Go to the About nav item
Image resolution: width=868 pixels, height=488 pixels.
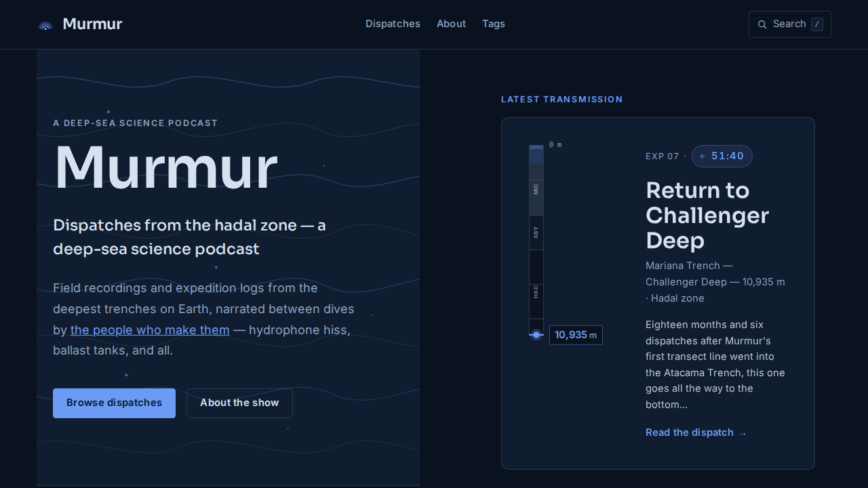[451, 24]
